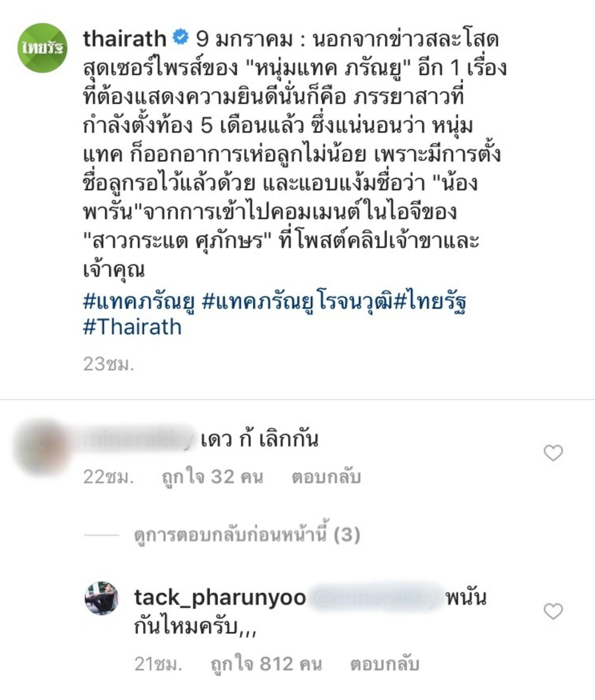Screen dimensions: 595x700
Task: Tap the blue verified badge beside thairath
Action: tap(180, 38)
